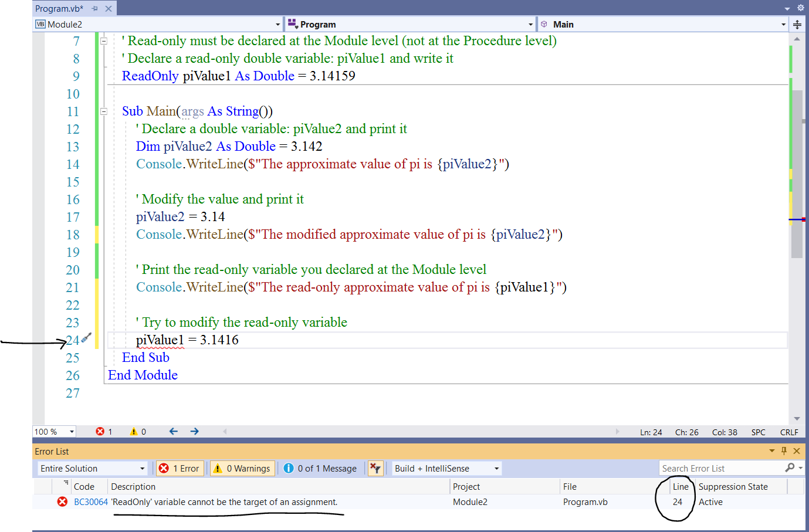
Task: Close the Program.vb tab
Action: point(109,9)
